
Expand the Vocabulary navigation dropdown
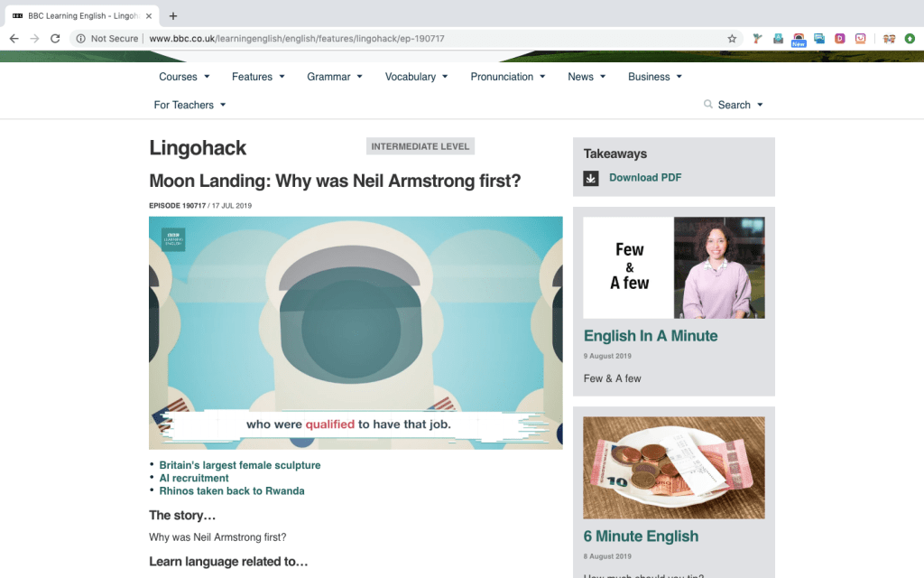[416, 77]
